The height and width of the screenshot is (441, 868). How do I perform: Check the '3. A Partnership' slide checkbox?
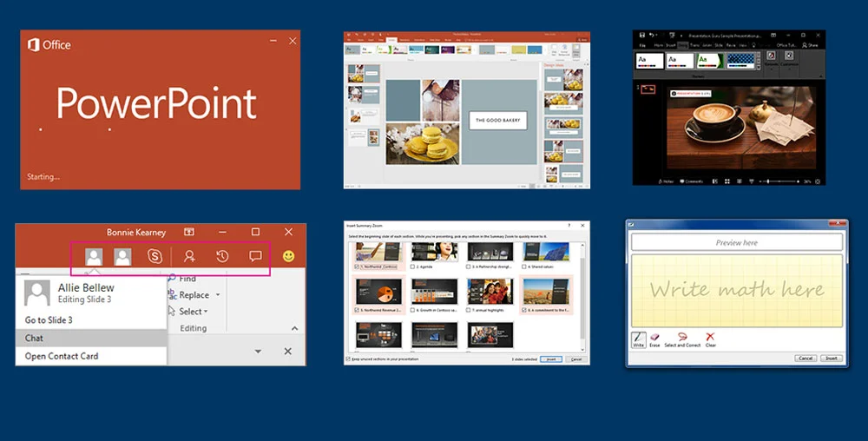point(468,267)
